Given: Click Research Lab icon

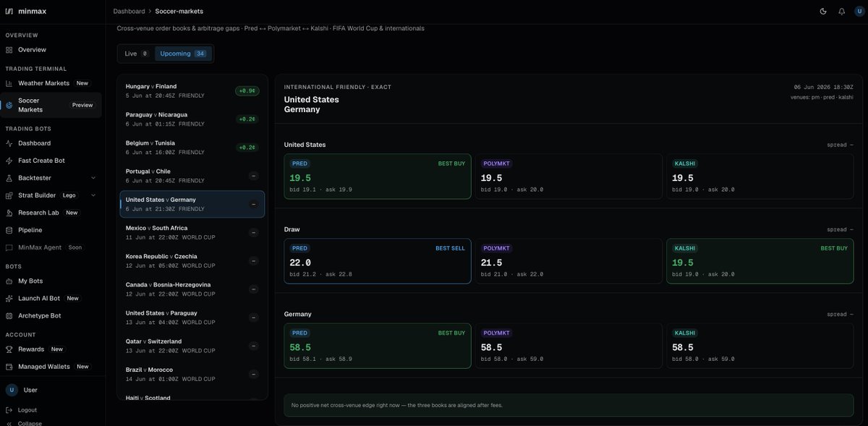Looking at the screenshot, I should point(9,213).
